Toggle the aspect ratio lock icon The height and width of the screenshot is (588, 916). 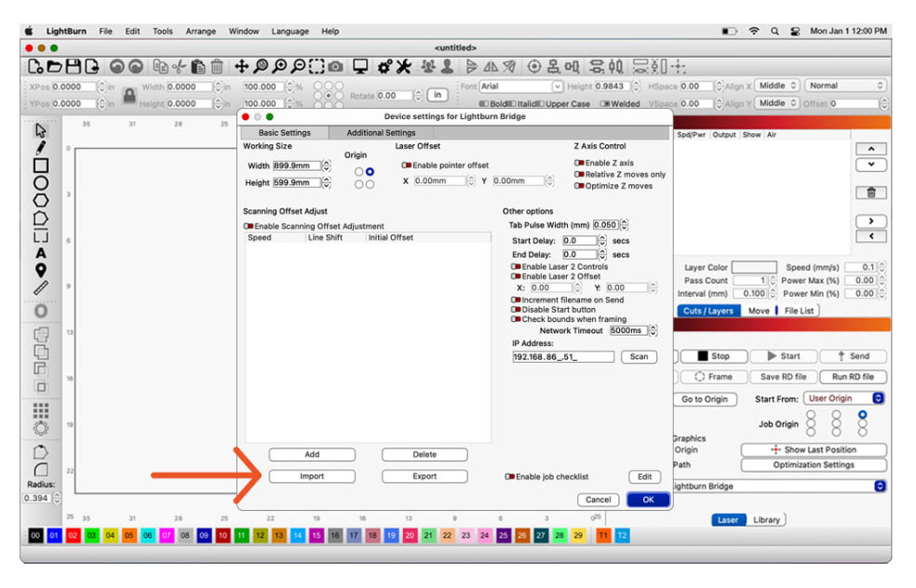pos(129,95)
